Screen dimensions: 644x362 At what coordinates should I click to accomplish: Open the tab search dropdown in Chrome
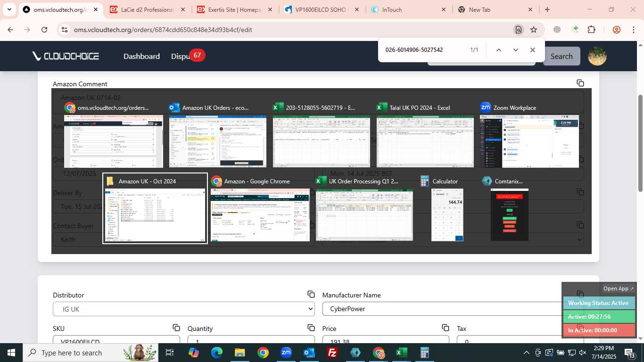pos(9,9)
